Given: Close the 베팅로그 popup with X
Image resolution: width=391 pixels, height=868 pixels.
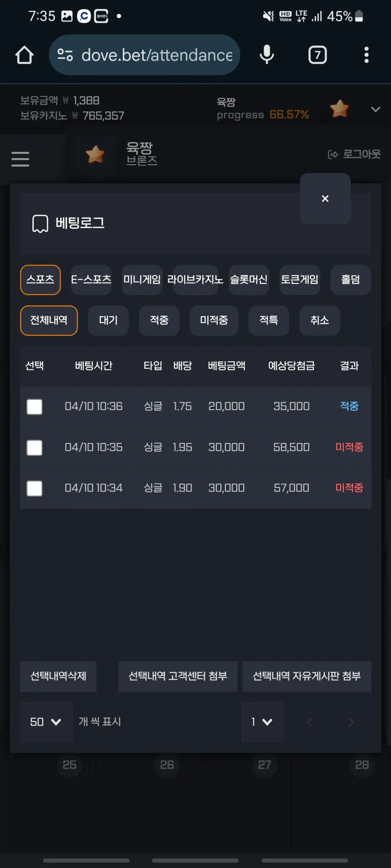Looking at the screenshot, I should coord(325,198).
